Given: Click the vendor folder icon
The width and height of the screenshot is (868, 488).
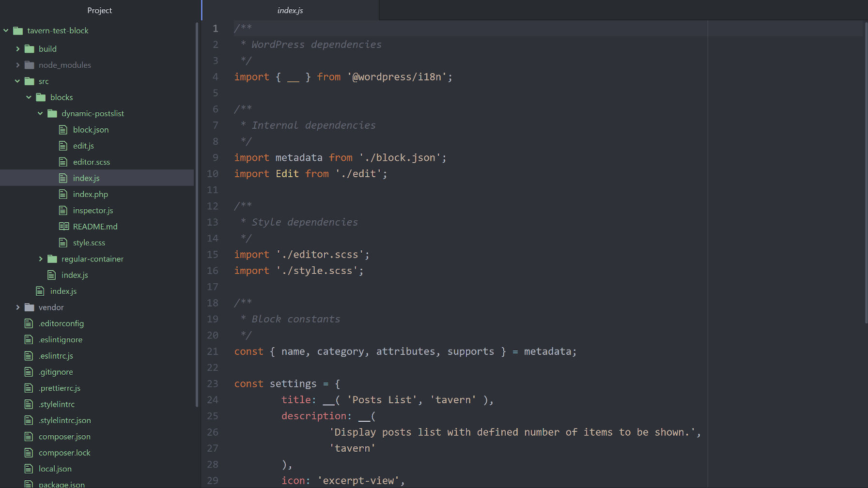Looking at the screenshot, I should tap(29, 307).
